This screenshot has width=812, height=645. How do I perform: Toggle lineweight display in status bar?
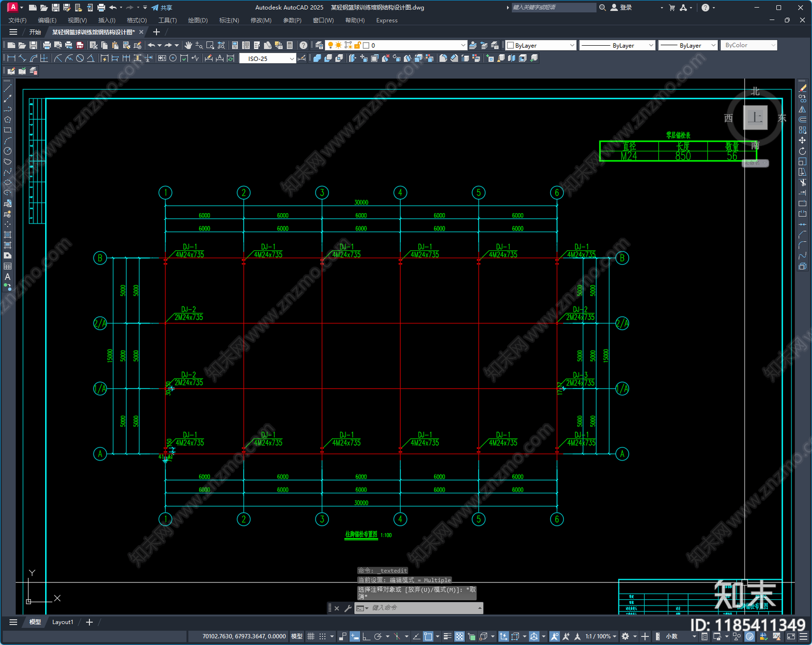(x=447, y=636)
